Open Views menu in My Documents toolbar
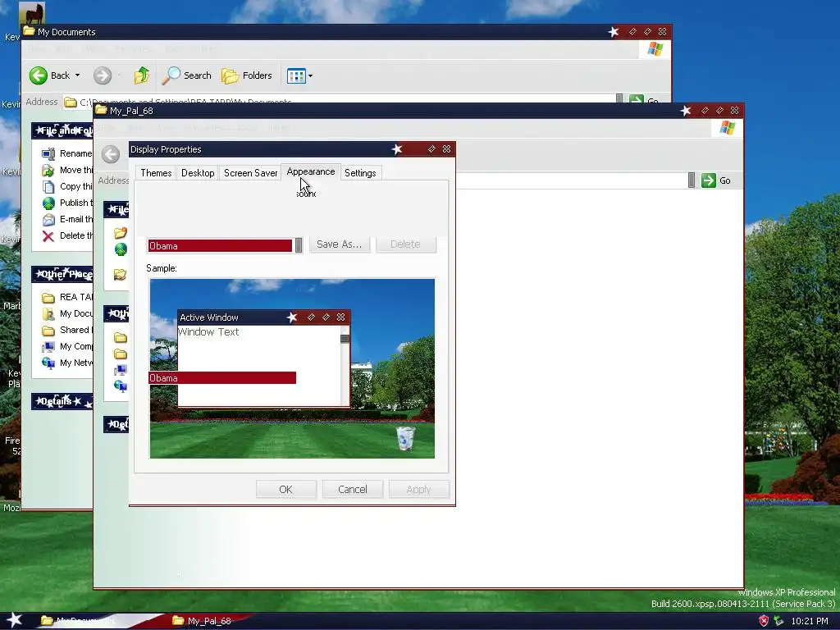This screenshot has width=840, height=630. click(x=299, y=76)
